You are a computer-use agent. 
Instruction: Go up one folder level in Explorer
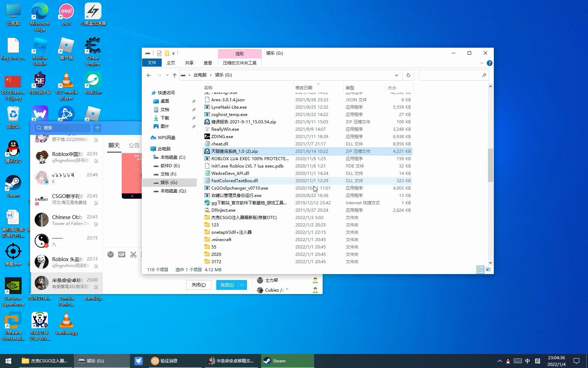coord(175,75)
